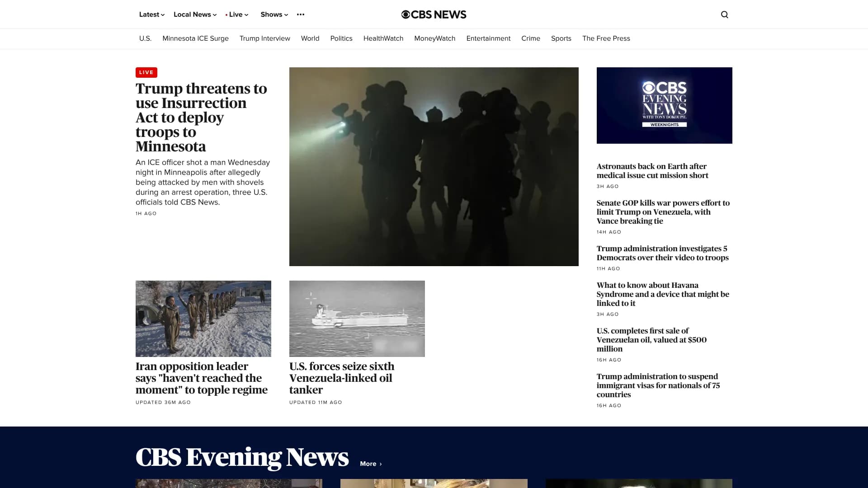Expand the Shows dropdown

pos(274,14)
